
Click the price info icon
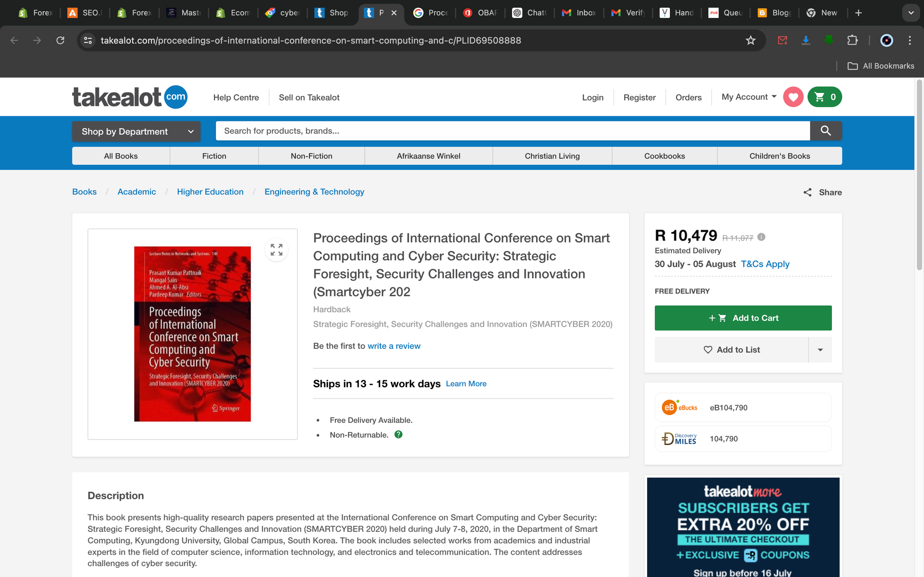761,237
